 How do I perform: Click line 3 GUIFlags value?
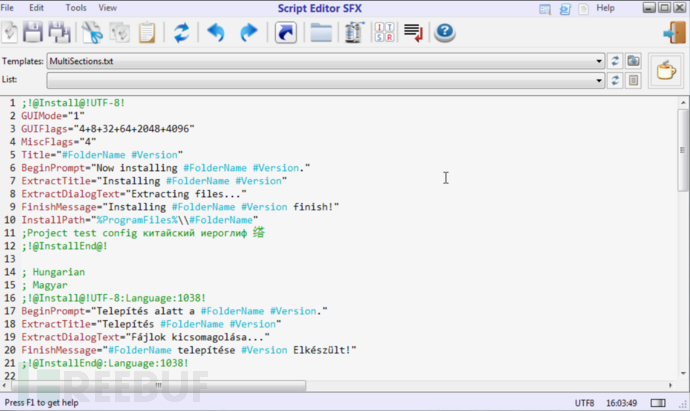pyautogui.click(x=136, y=129)
